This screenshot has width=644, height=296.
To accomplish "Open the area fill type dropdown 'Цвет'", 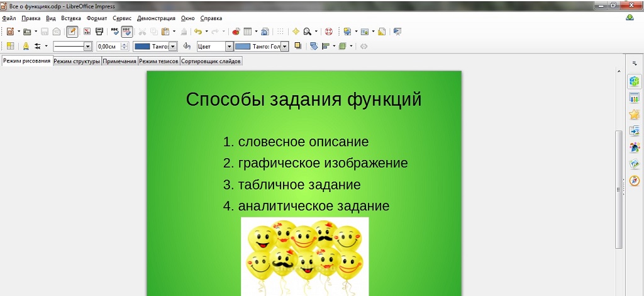I will (229, 47).
